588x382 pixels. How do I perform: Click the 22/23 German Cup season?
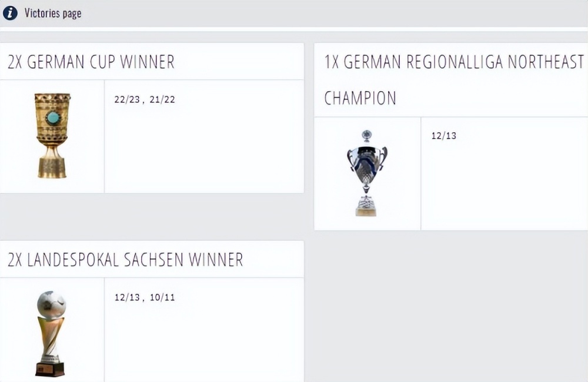click(127, 99)
